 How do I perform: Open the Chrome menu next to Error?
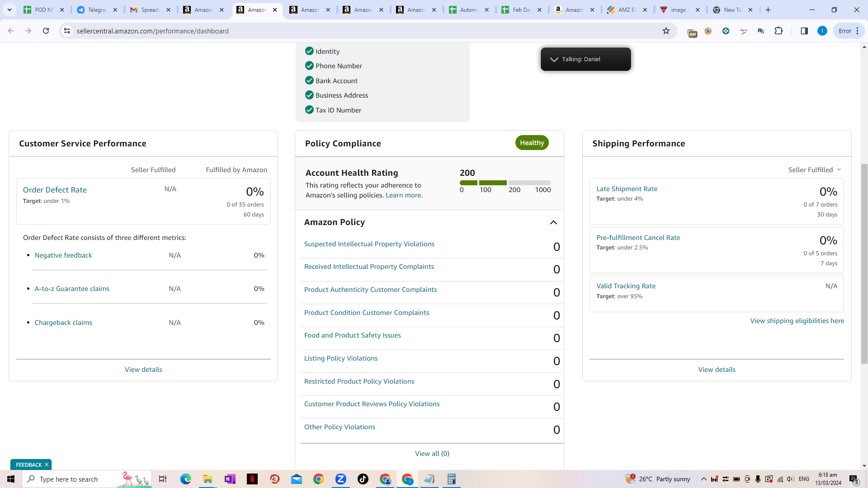[x=858, y=31]
